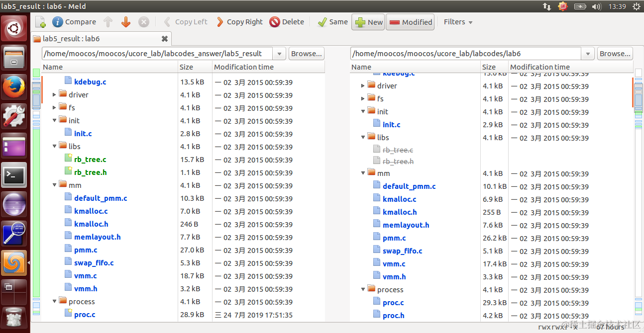Open Terminal from the launcher
Image resolution: width=644 pixels, height=333 pixels.
click(x=14, y=175)
